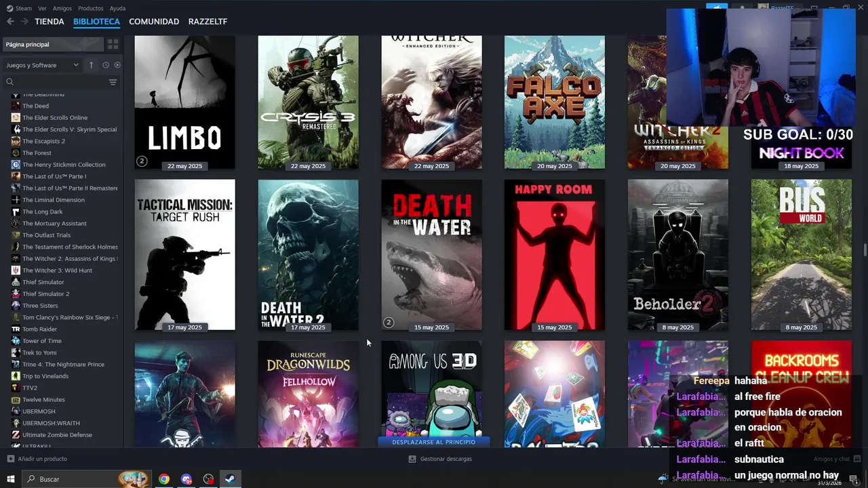Open the Bus World game cover
Screen dimensions: 868x488
click(802, 255)
